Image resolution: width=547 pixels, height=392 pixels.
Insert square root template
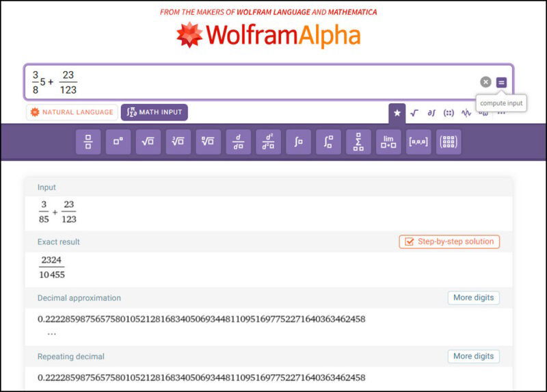click(x=148, y=142)
